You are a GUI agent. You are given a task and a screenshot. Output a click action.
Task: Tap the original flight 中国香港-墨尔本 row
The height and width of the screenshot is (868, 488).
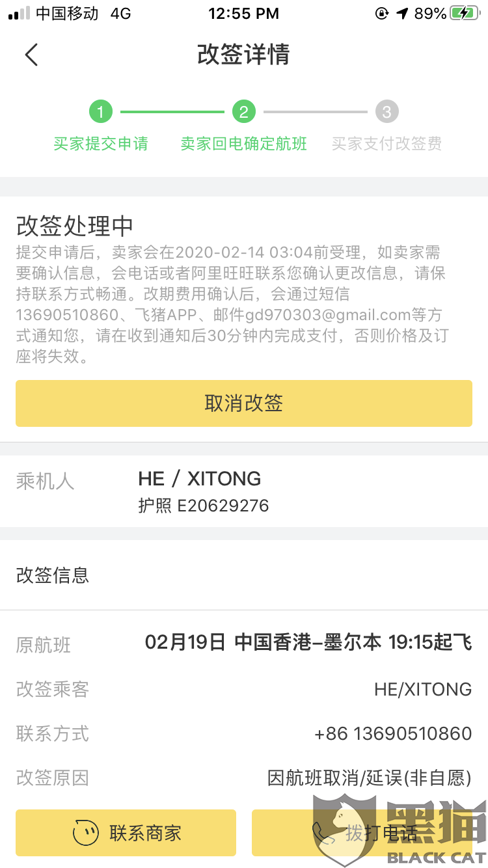(x=308, y=643)
